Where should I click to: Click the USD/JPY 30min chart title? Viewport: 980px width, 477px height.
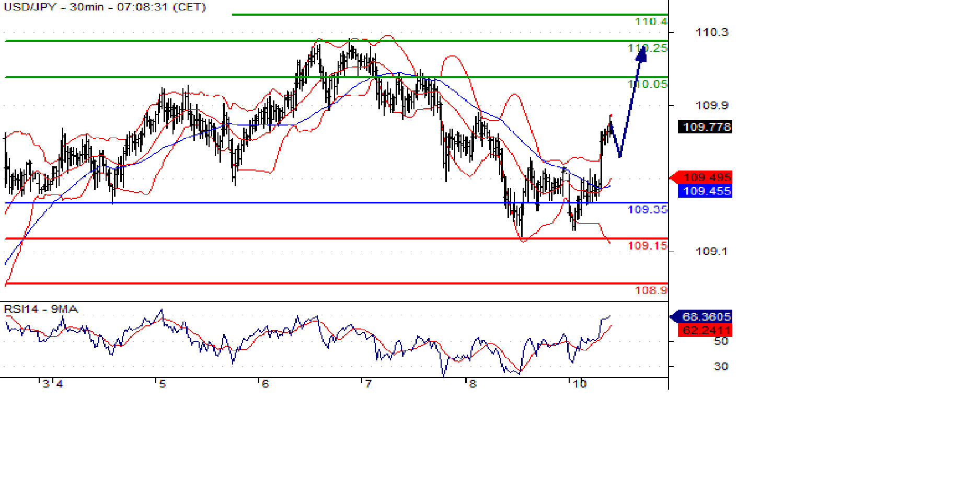[105, 7]
